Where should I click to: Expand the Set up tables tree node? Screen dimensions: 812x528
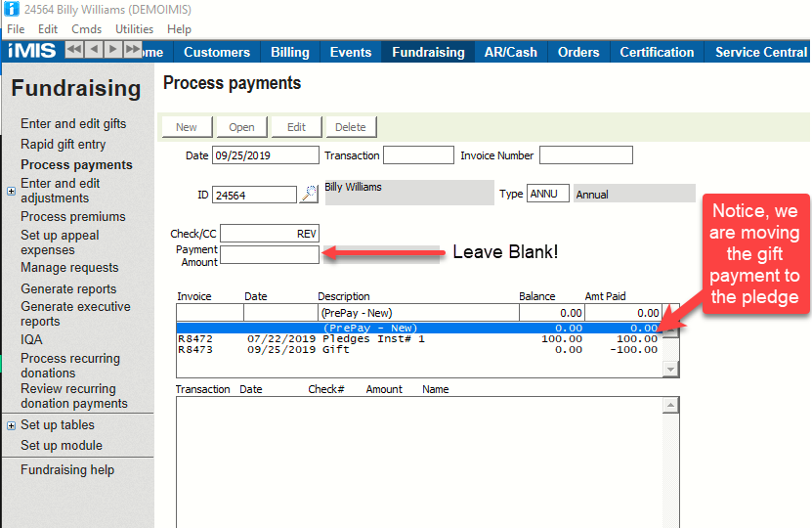click(11, 425)
